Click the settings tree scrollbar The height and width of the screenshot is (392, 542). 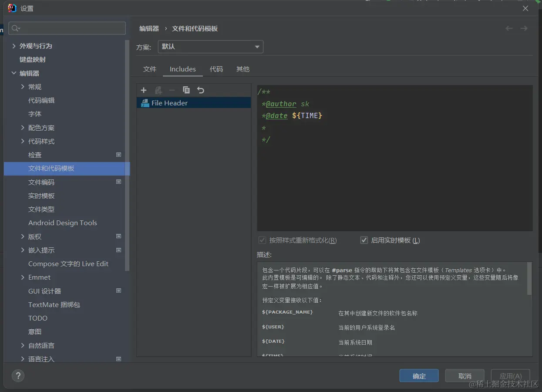(x=127, y=155)
